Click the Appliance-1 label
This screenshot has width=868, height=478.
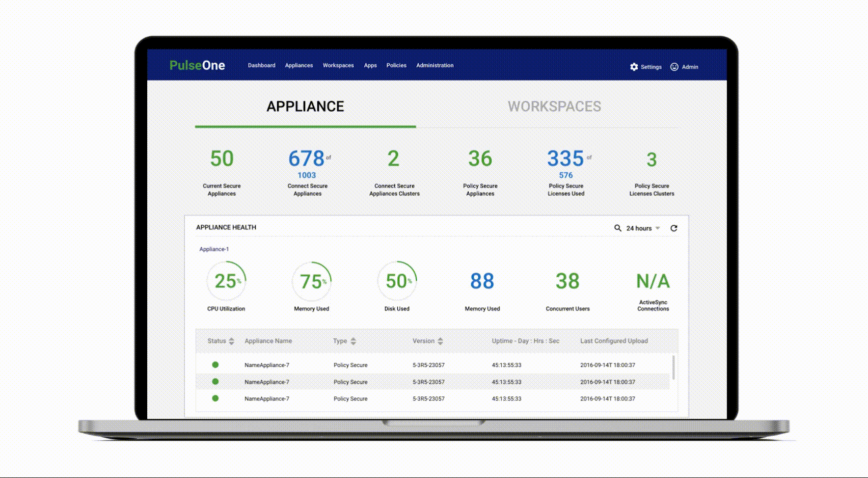[214, 249]
